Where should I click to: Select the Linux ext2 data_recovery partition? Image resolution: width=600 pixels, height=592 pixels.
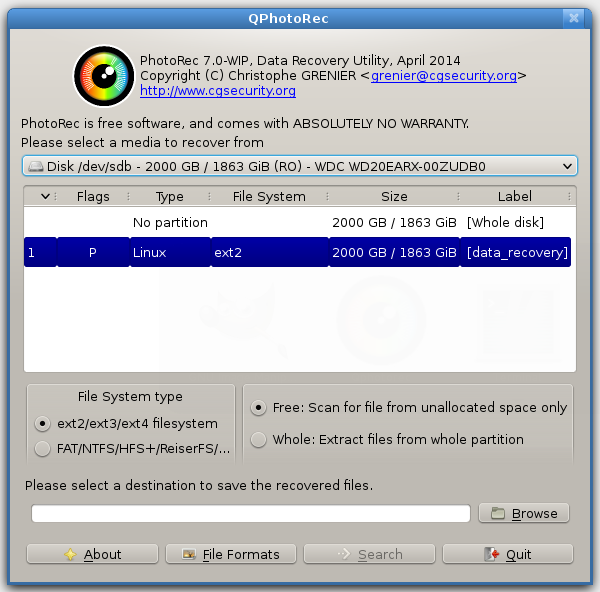point(299,253)
